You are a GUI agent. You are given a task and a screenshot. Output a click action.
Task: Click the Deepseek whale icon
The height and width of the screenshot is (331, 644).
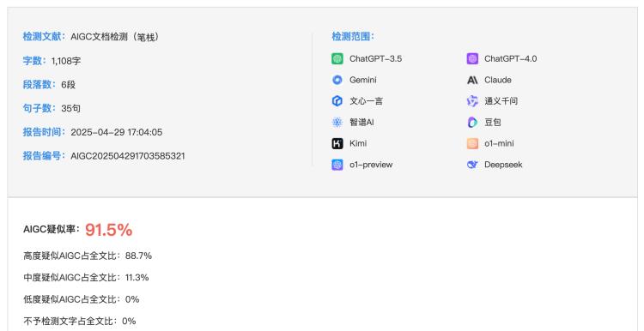(472, 165)
